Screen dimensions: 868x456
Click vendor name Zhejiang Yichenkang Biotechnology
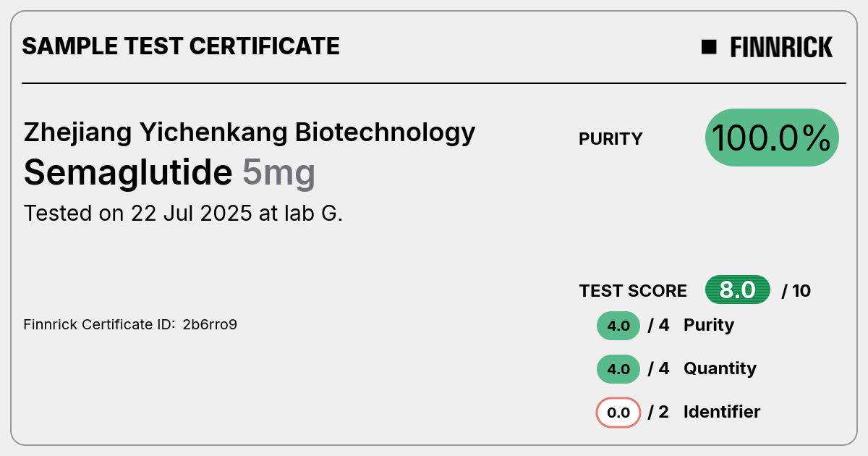(250, 132)
